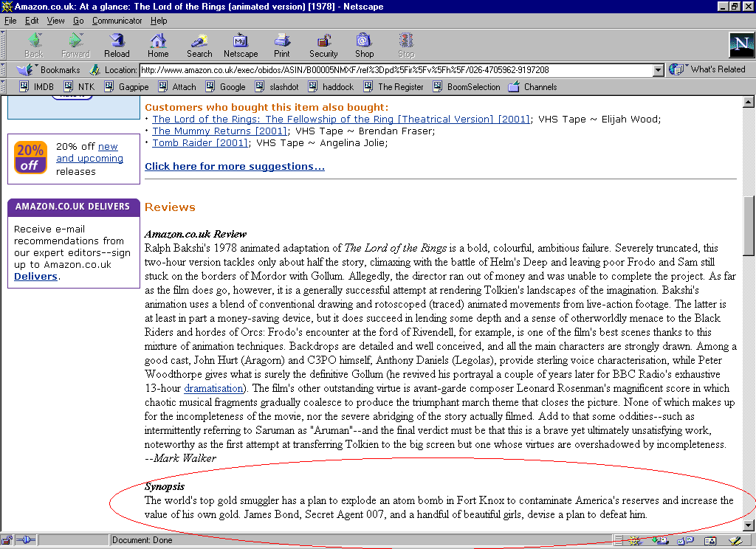
Task: Click the page proxy icon beside Location
Action: [95, 70]
